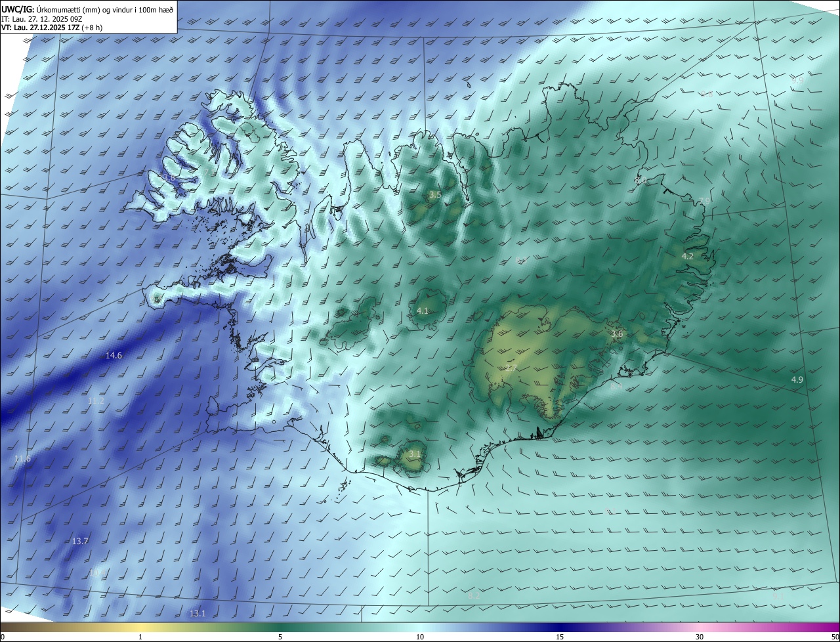
Task: Click the 3.1 value label on the southern glacier
Action: [414, 454]
